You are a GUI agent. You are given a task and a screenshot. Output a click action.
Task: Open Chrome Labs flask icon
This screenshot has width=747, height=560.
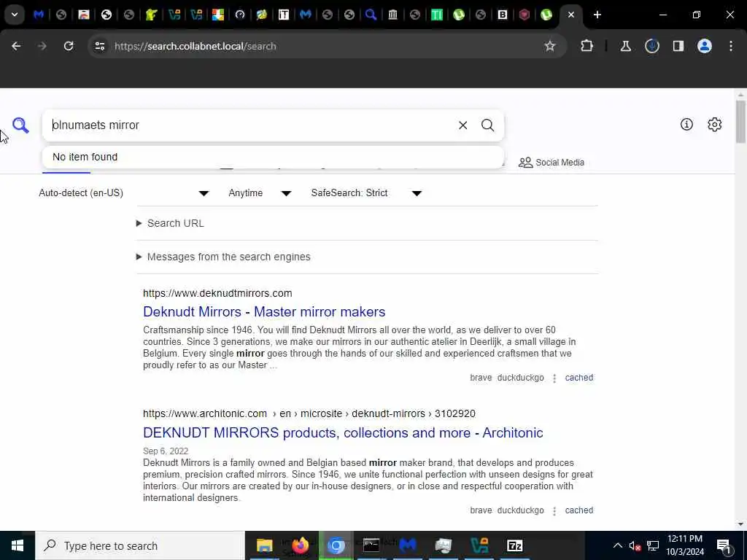click(x=625, y=46)
